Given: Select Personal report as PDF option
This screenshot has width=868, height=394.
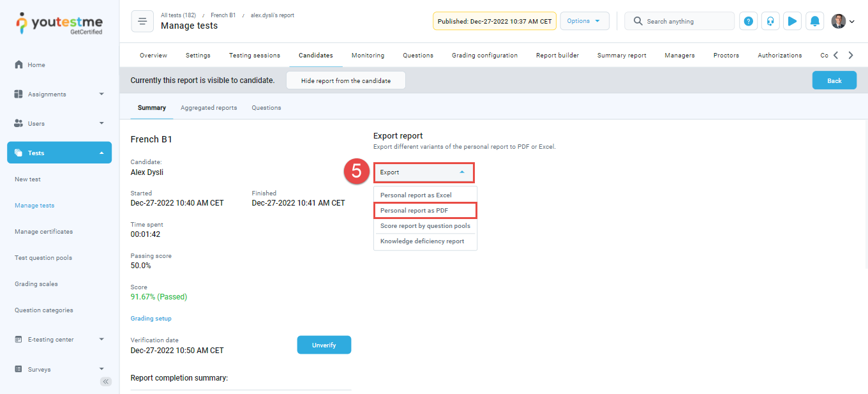Looking at the screenshot, I should tap(414, 210).
